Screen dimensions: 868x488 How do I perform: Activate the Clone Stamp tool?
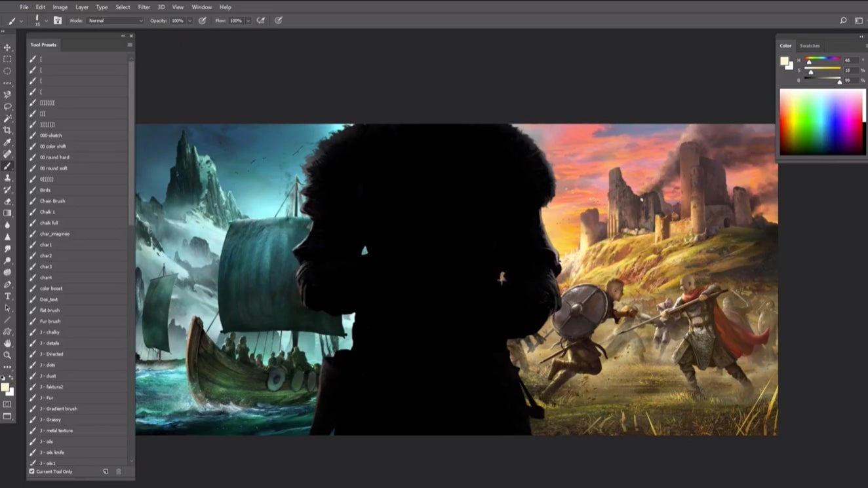[x=7, y=178]
